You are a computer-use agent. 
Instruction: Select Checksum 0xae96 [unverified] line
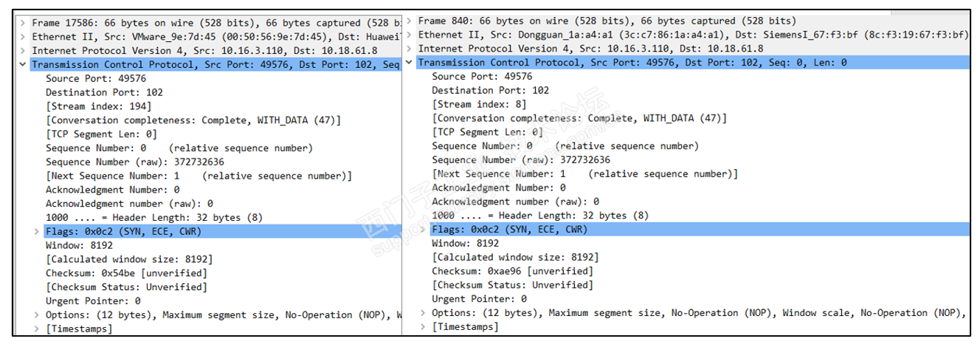pyautogui.click(x=512, y=271)
